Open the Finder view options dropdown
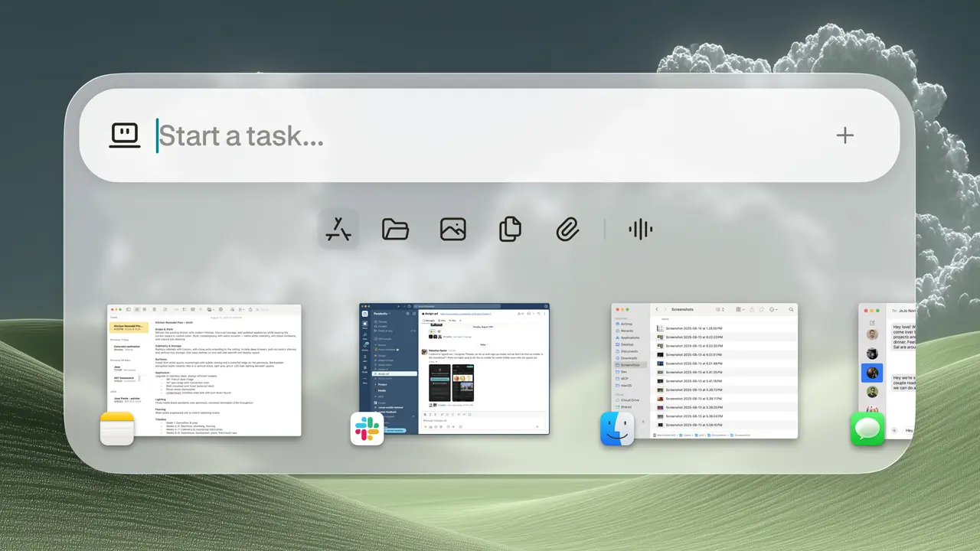 coord(740,310)
